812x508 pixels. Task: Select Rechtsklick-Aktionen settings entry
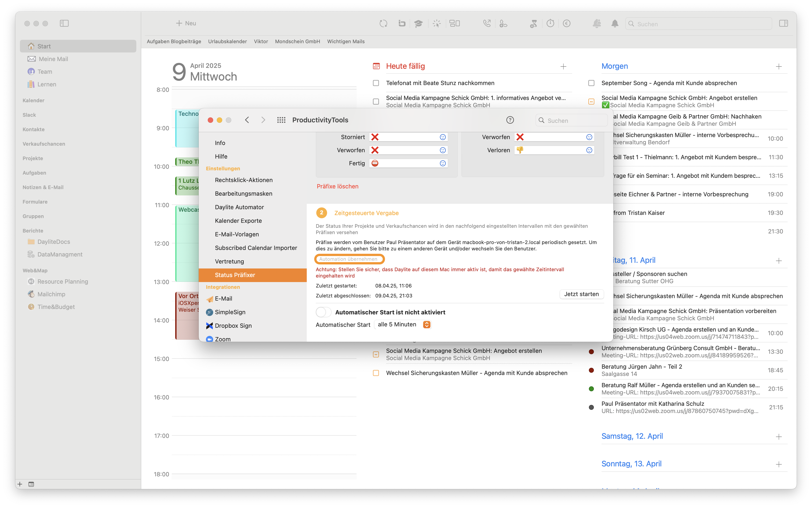coord(243,180)
